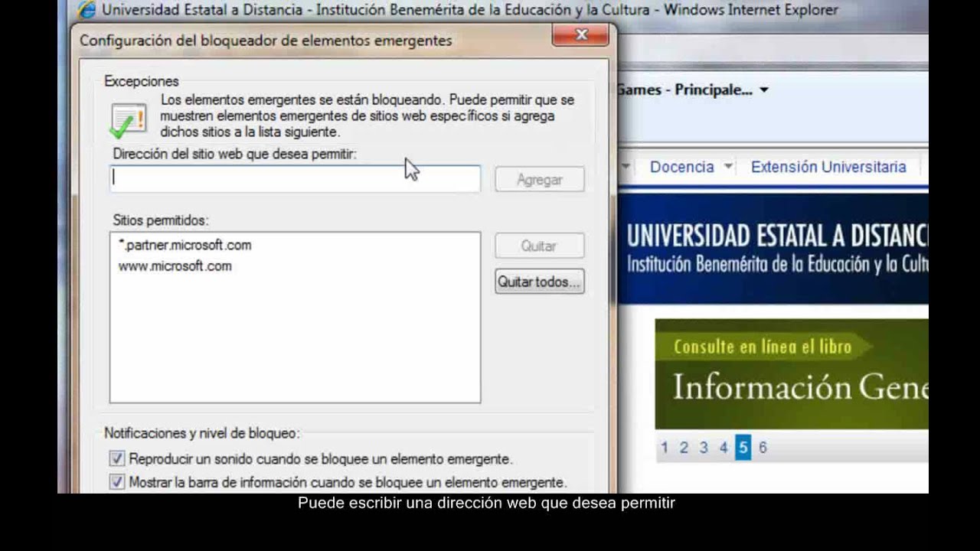Viewport: 980px width, 551px height.
Task: Expand the Docencia dropdown arrow
Action: click(727, 166)
